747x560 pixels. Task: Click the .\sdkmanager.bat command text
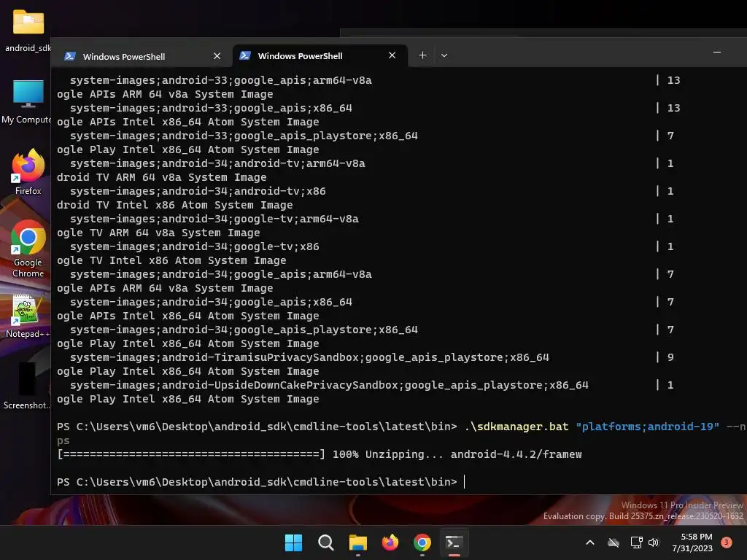[x=516, y=427]
